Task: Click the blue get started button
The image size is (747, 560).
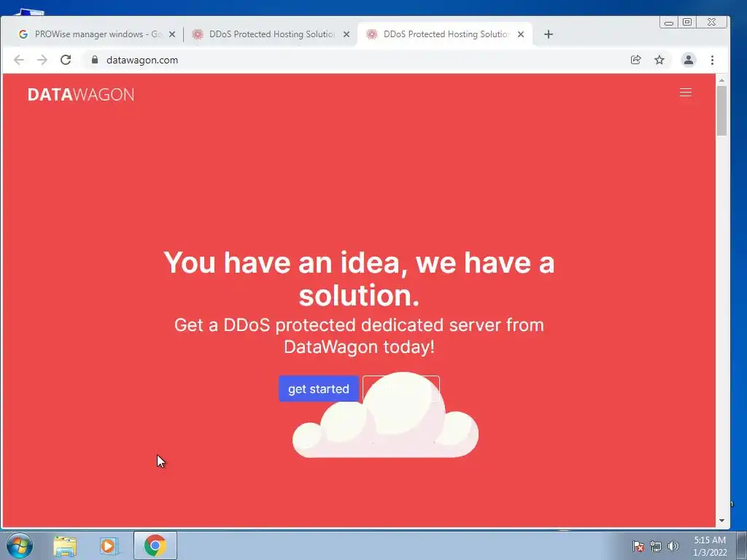Action: point(318,389)
